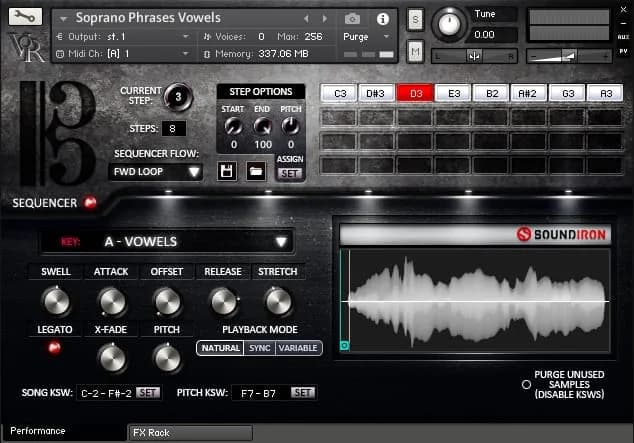Save the sequence with floppy disk icon
634x443 pixels.
tap(227, 172)
